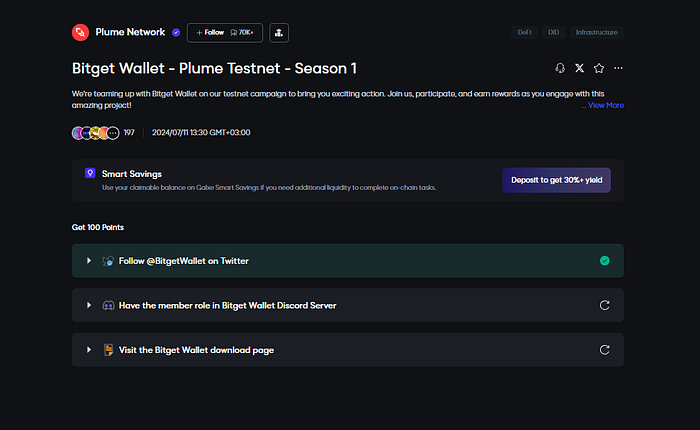Select the DeFi category tag
This screenshot has width=700, height=430.
click(523, 32)
